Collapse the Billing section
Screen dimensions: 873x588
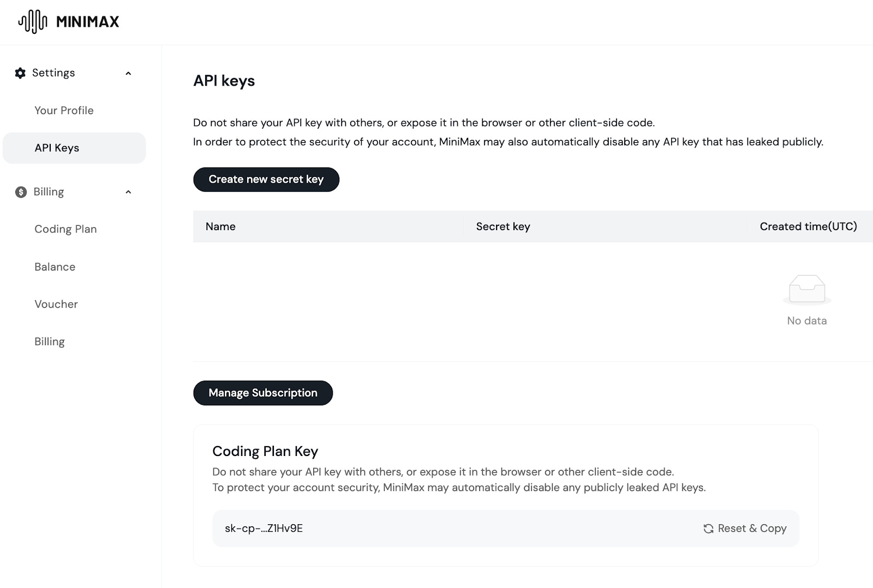coord(129,191)
